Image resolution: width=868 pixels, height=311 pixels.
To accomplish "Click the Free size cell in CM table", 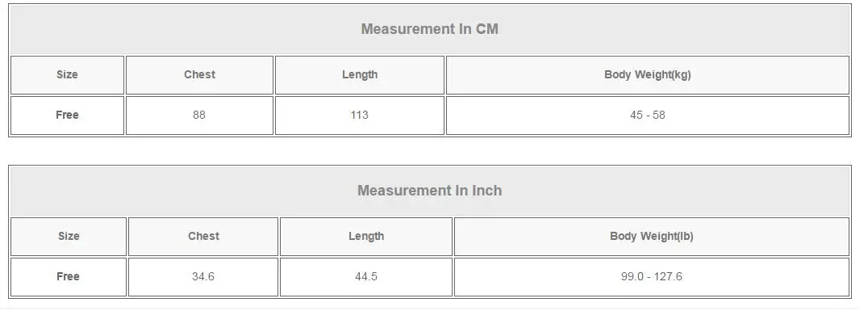I will pyautogui.click(x=67, y=116).
